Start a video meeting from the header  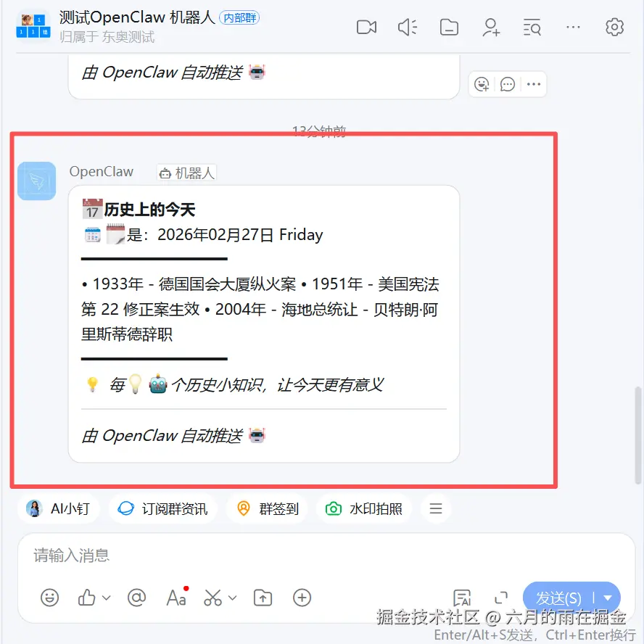pos(366,28)
